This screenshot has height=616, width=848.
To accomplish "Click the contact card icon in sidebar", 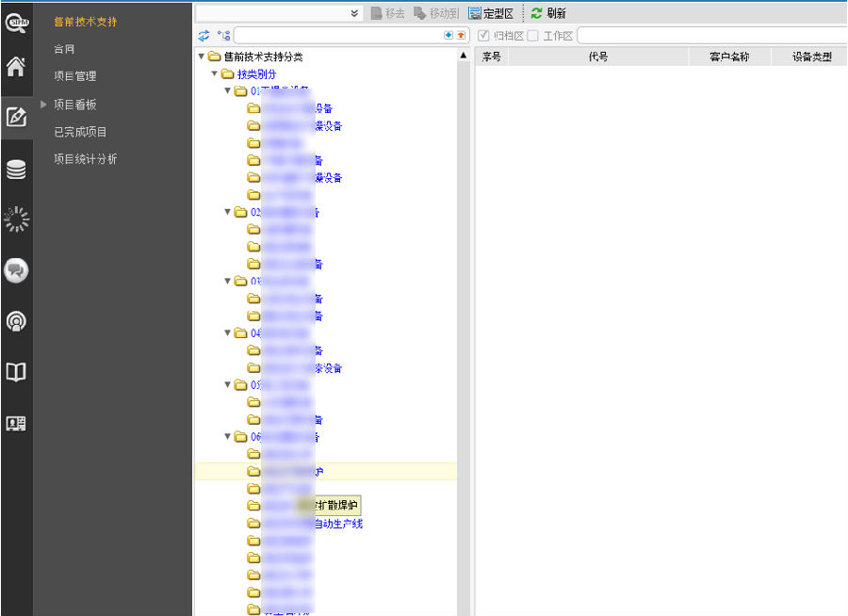I will (16, 423).
